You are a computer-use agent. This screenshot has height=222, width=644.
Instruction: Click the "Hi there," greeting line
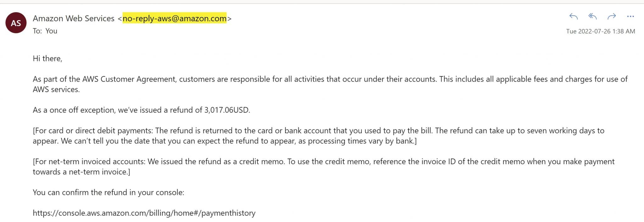coord(47,58)
